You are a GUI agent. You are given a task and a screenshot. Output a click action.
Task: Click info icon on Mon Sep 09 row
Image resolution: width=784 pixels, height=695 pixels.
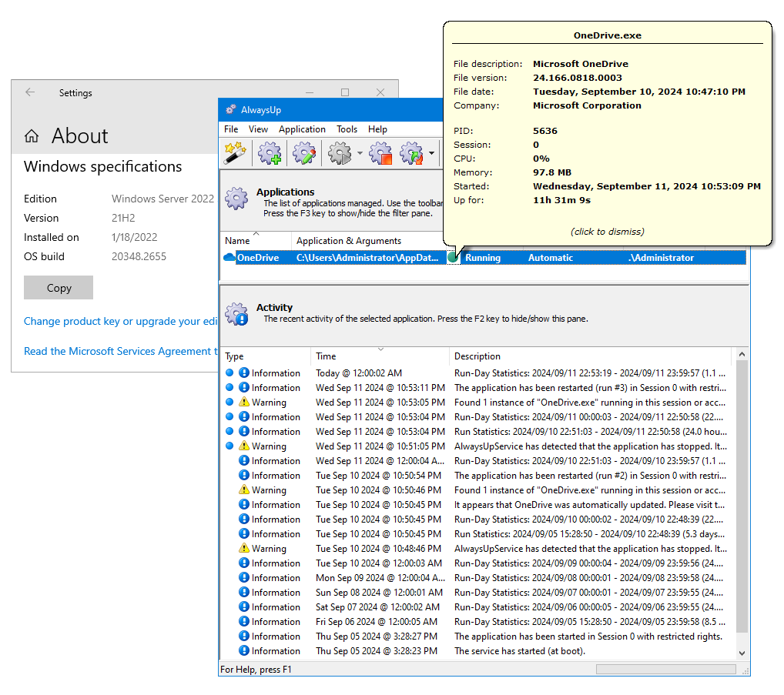(244, 577)
